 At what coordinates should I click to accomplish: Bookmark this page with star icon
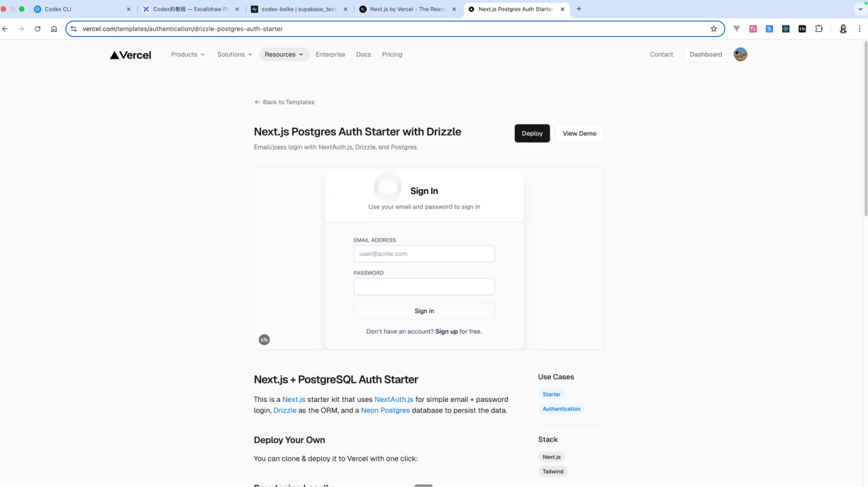(x=713, y=29)
